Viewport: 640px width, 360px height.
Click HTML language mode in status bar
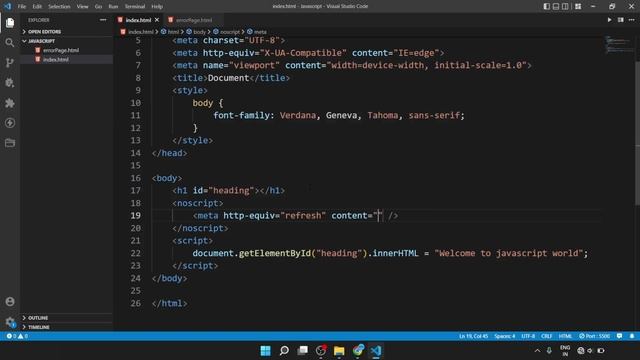tap(565, 336)
